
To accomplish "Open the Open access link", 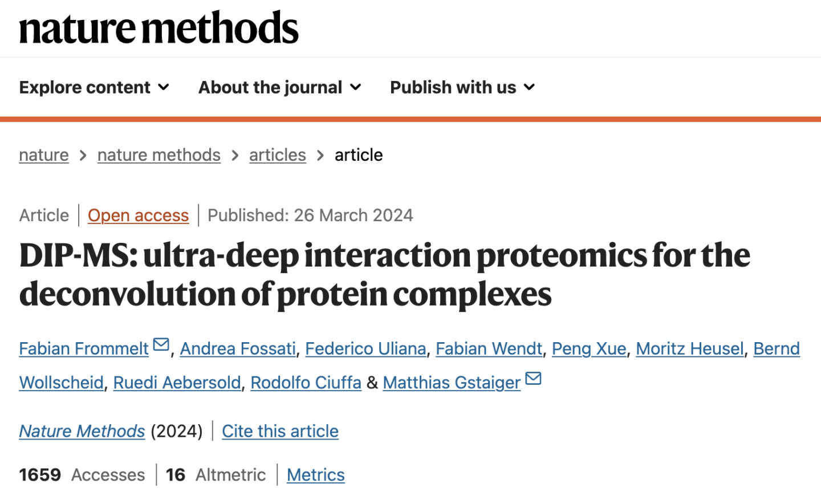I will (x=138, y=216).
